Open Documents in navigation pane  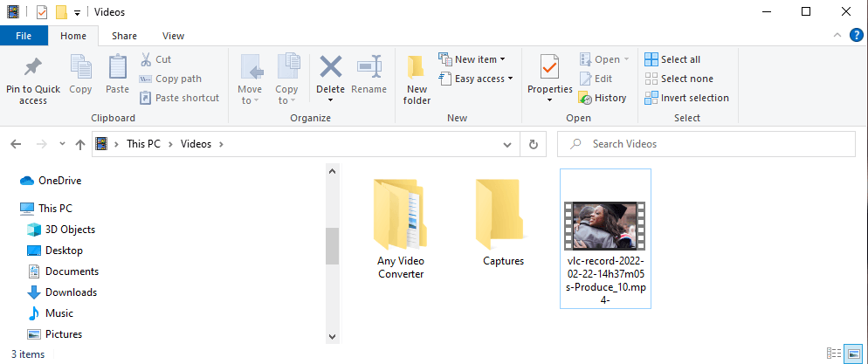(63, 271)
